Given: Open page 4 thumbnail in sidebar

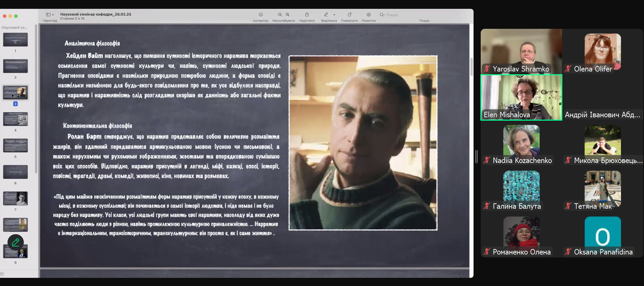Looking at the screenshot, I should pyautogui.click(x=15, y=119).
